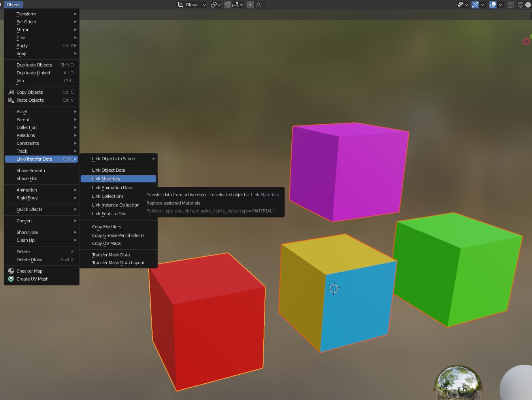Choose Copy Grease Pencil Effects
The height and width of the screenshot is (400, 532).
[119, 235]
